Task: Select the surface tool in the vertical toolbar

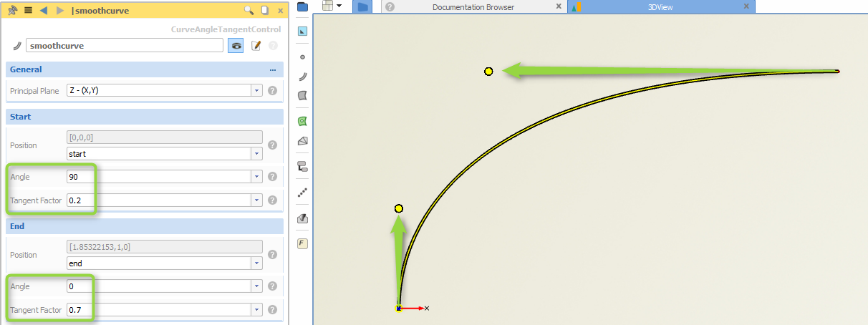Action: [302, 95]
